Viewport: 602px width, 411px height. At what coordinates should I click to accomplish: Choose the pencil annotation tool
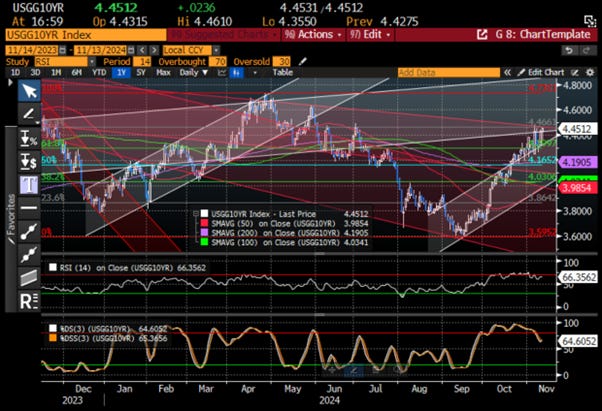29,114
